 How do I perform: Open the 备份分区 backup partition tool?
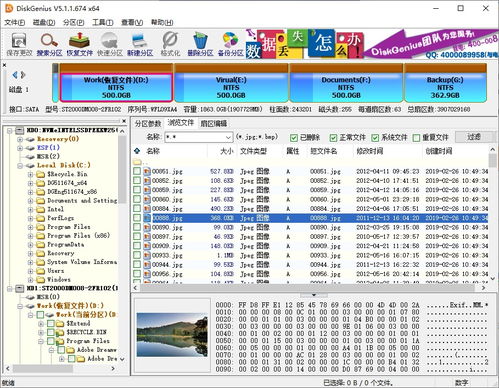click(x=230, y=44)
